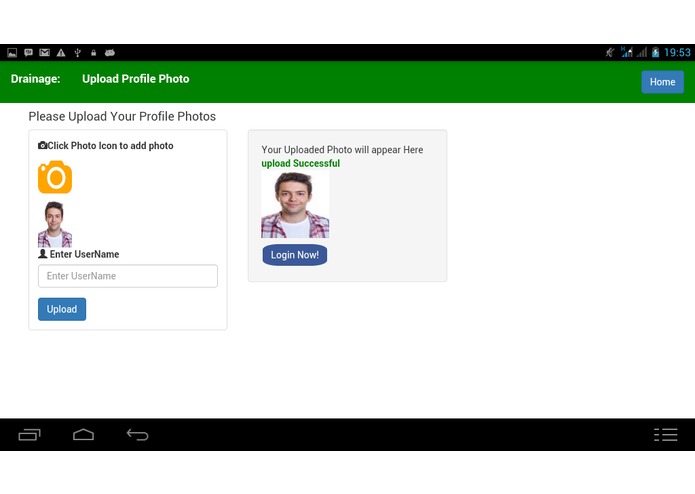The image size is (695, 494).
Task: Click the Home button in header
Action: coord(662,82)
